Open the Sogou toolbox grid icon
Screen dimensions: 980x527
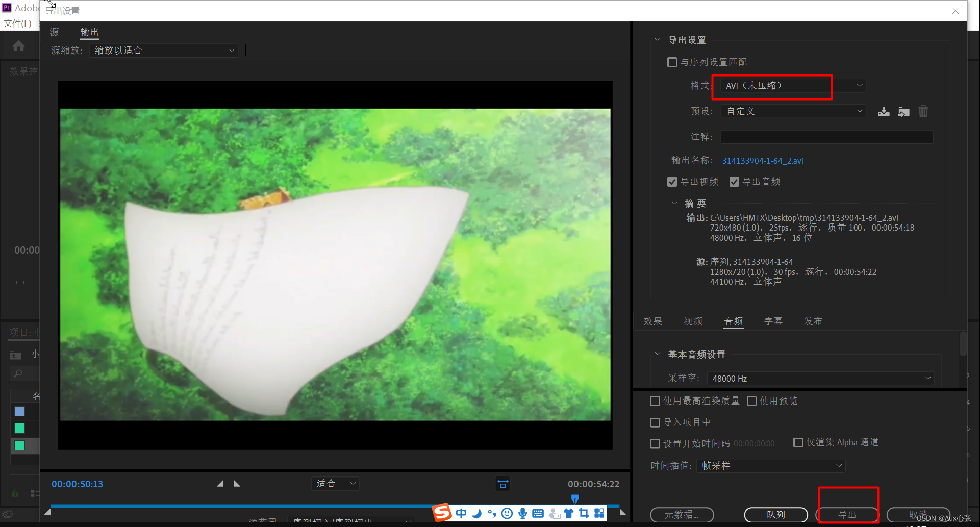[599, 513]
